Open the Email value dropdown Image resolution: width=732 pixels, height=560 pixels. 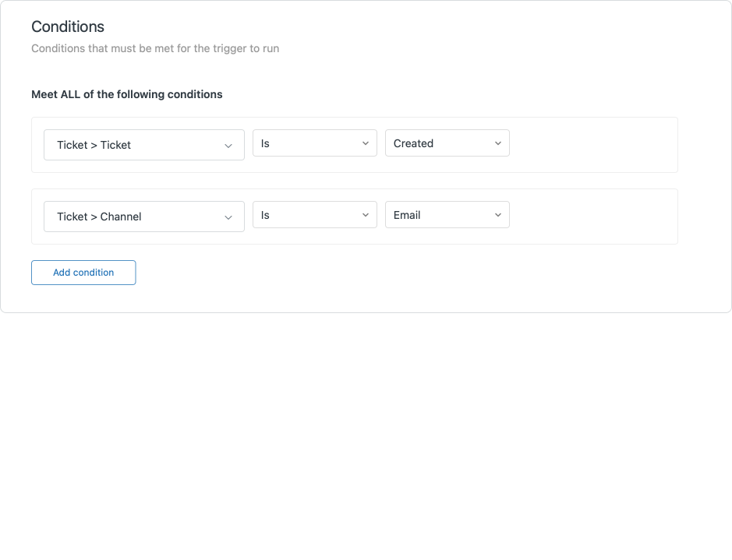coord(439,215)
